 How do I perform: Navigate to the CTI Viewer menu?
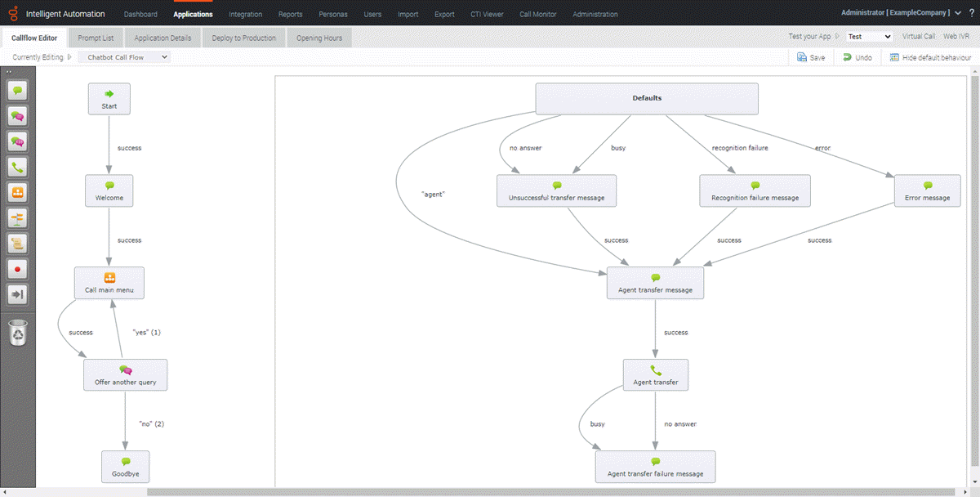(487, 14)
